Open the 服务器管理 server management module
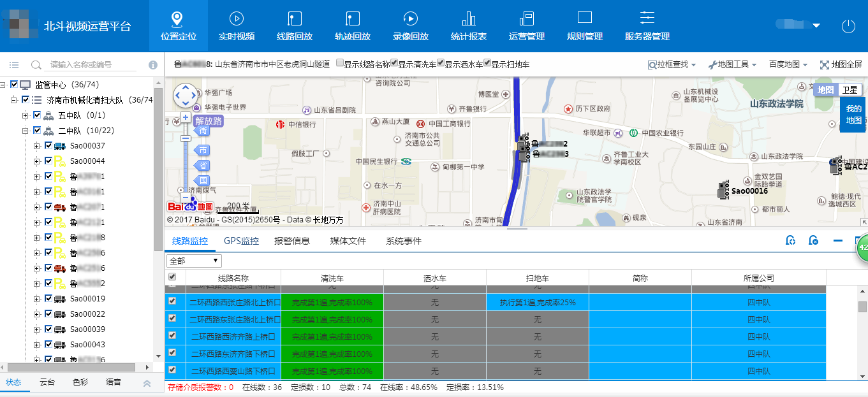This screenshot has height=397, width=868. click(647, 25)
